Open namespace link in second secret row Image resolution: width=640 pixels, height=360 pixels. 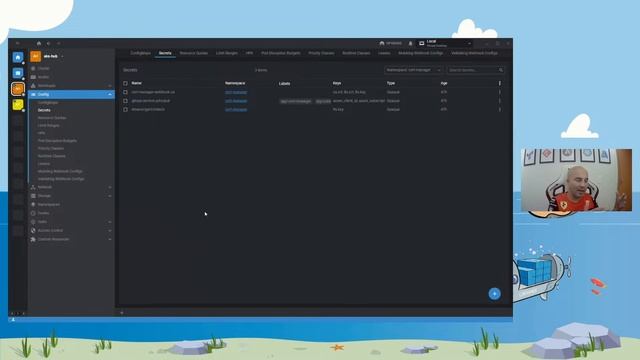[236, 101]
